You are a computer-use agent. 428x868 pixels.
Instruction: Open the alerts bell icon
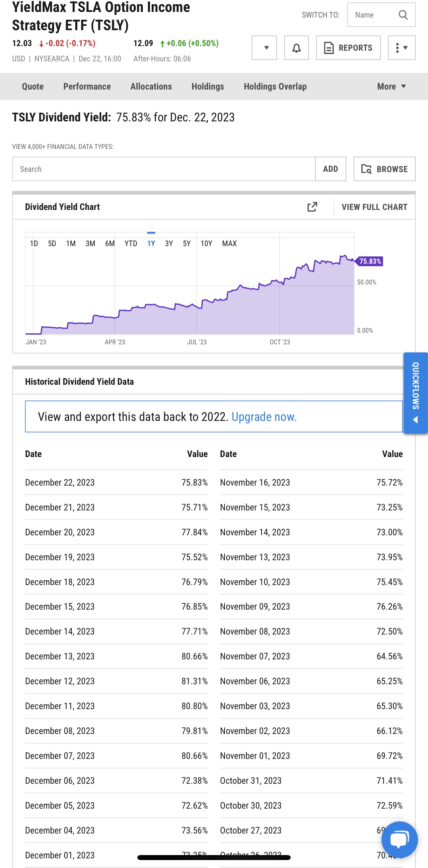pyautogui.click(x=296, y=48)
